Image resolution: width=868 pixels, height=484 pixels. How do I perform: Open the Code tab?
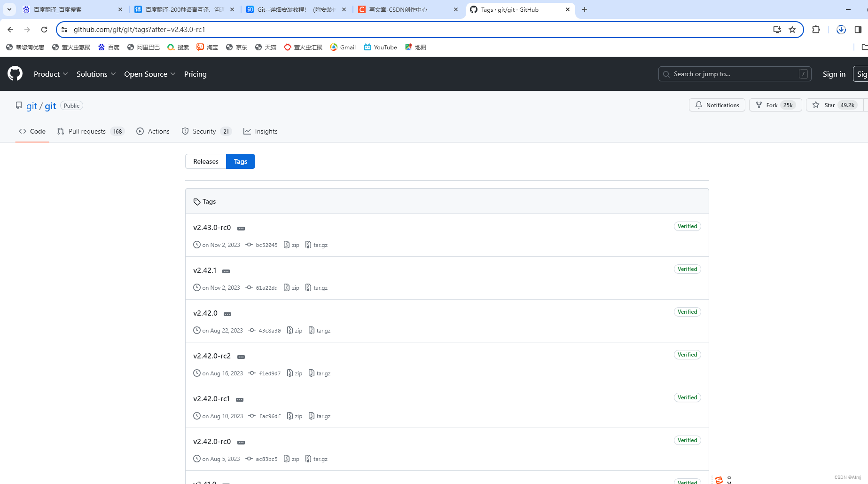pyautogui.click(x=32, y=131)
